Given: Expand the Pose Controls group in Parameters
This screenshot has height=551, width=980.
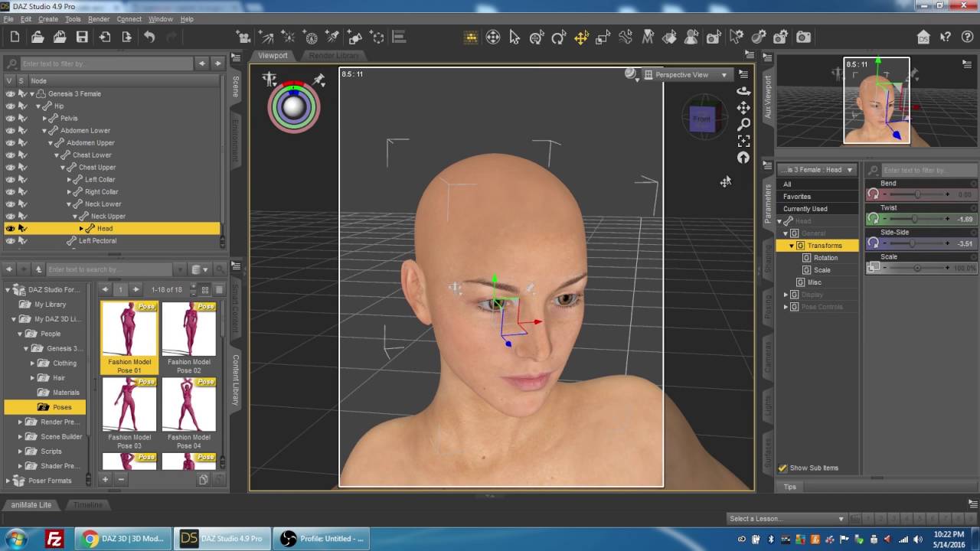Looking at the screenshot, I should [786, 307].
